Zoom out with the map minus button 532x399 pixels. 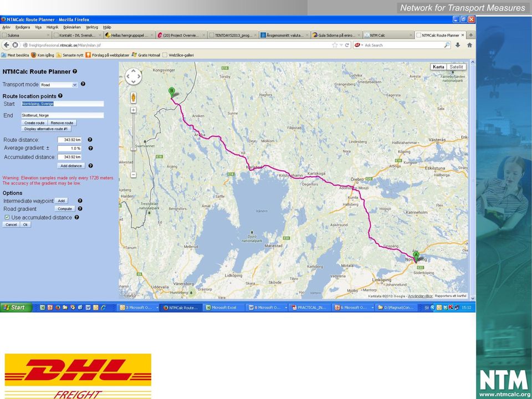click(134, 175)
